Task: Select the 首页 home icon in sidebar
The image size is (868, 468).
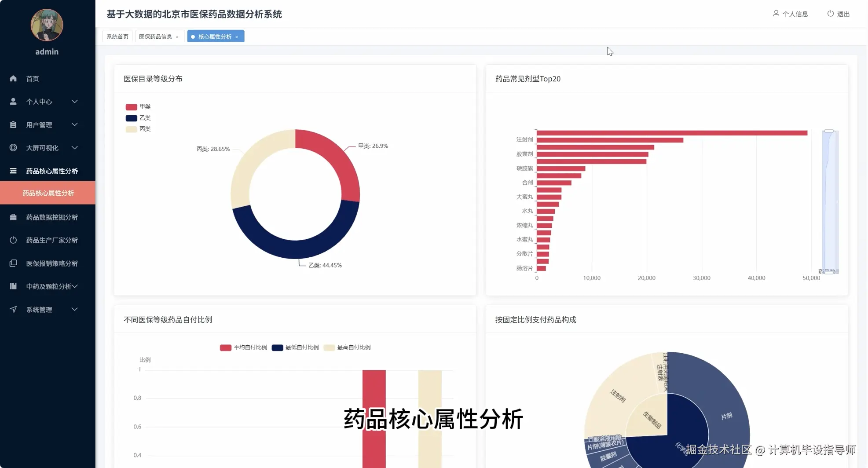Action: 13,78
